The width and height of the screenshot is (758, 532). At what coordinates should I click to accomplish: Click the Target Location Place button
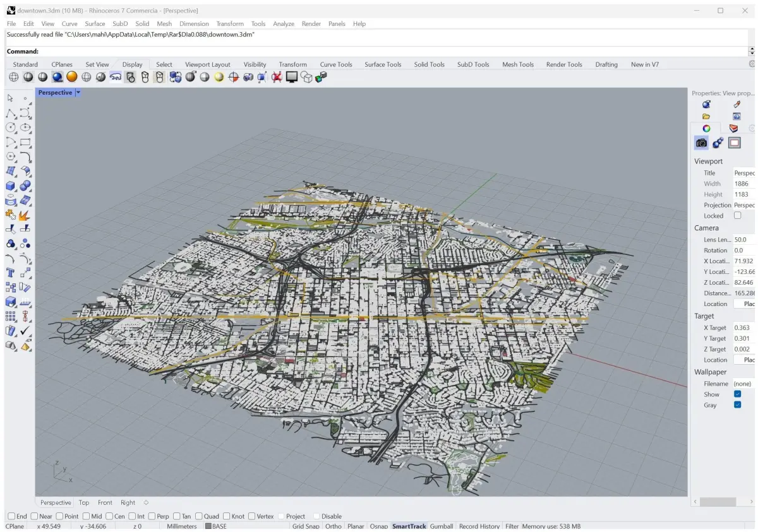tap(744, 360)
